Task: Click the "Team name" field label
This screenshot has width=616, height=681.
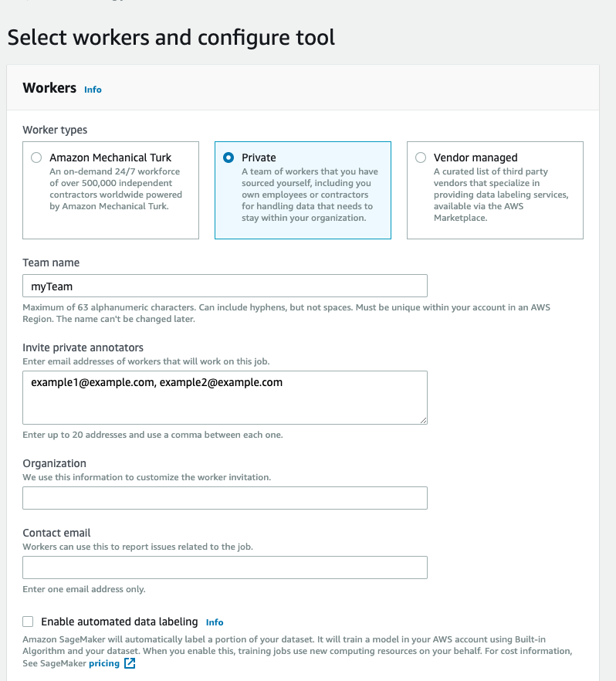Action: (51, 263)
